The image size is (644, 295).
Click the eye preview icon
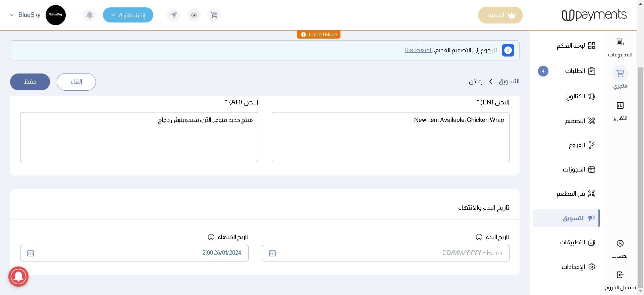(194, 15)
